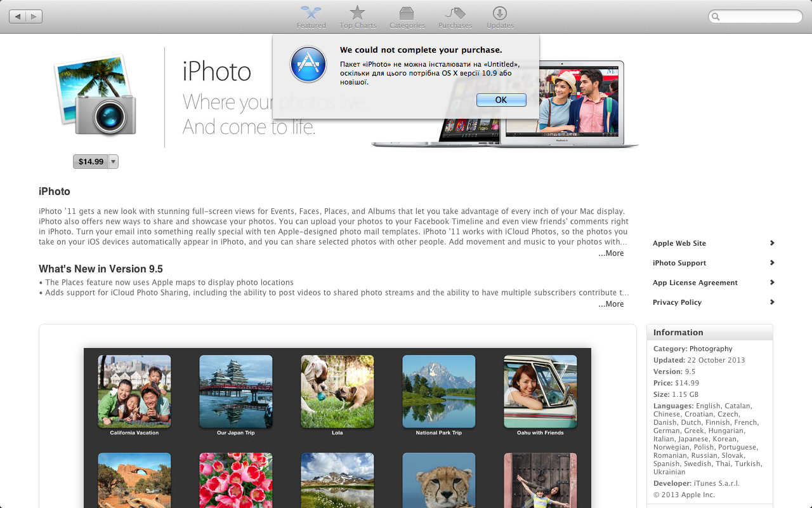Click the arrow next to App License Agreement

click(x=772, y=282)
